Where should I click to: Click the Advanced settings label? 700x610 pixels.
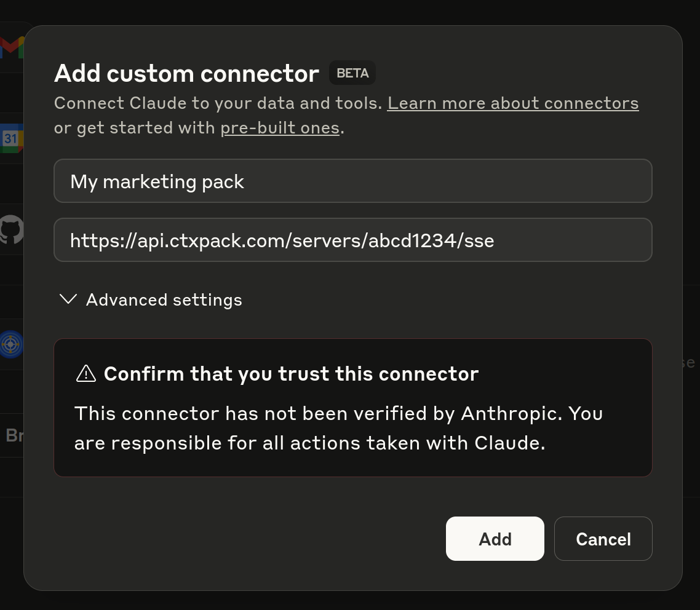click(x=164, y=300)
